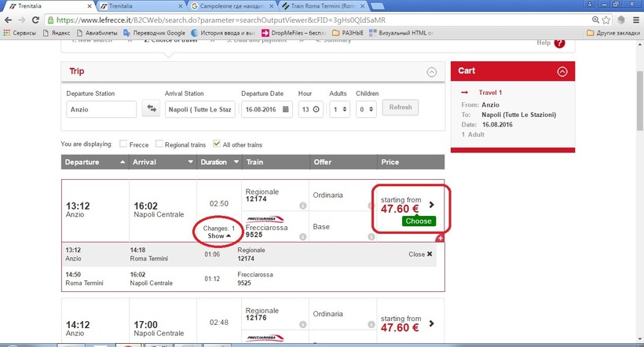The image size is (644, 347).
Task: Click the Help question mark icon
Action: point(559,43)
